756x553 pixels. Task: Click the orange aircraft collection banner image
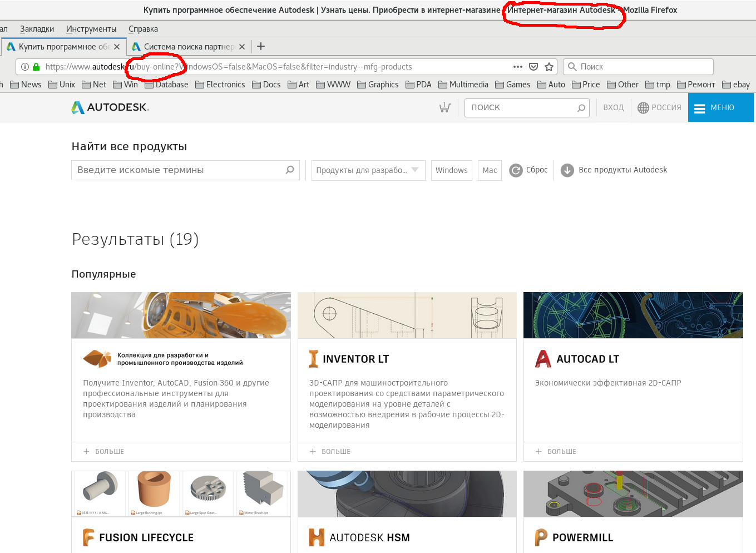[181, 315]
